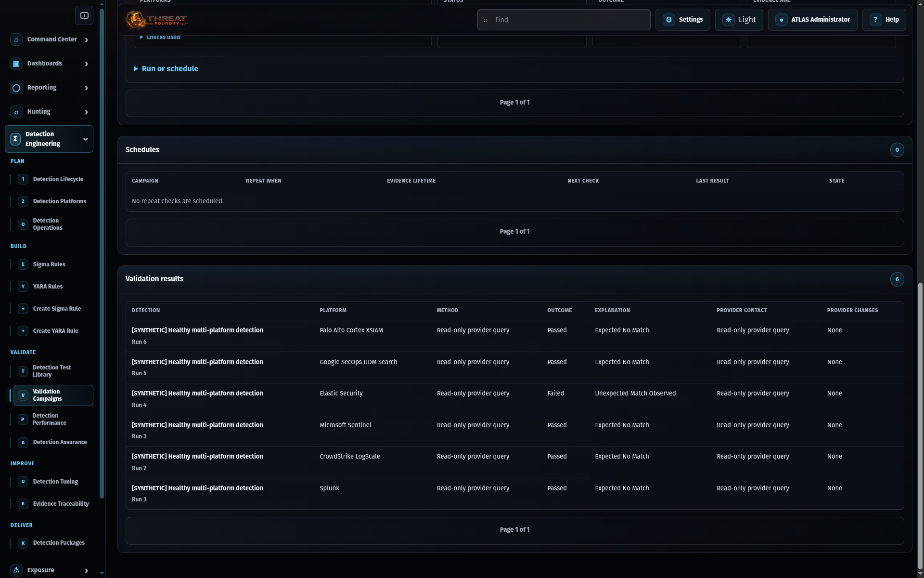Click the Detection Test Library T badge
The image size is (924, 578).
coord(23,371)
